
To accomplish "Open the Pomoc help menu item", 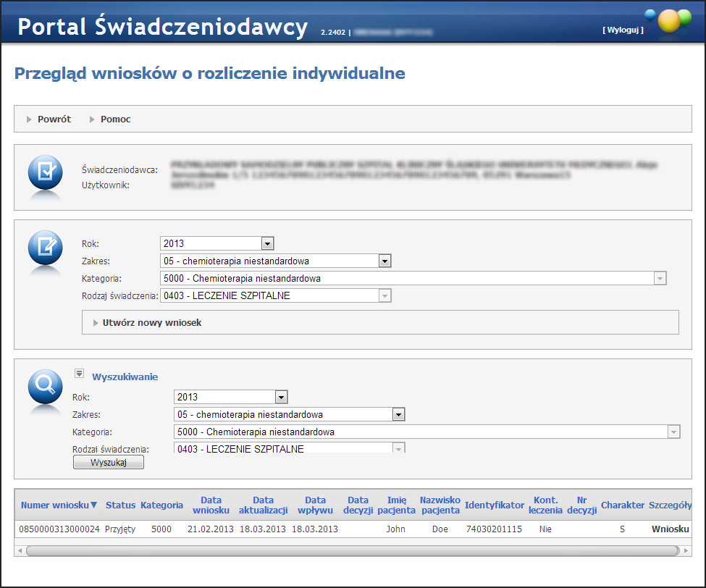I will (x=116, y=119).
